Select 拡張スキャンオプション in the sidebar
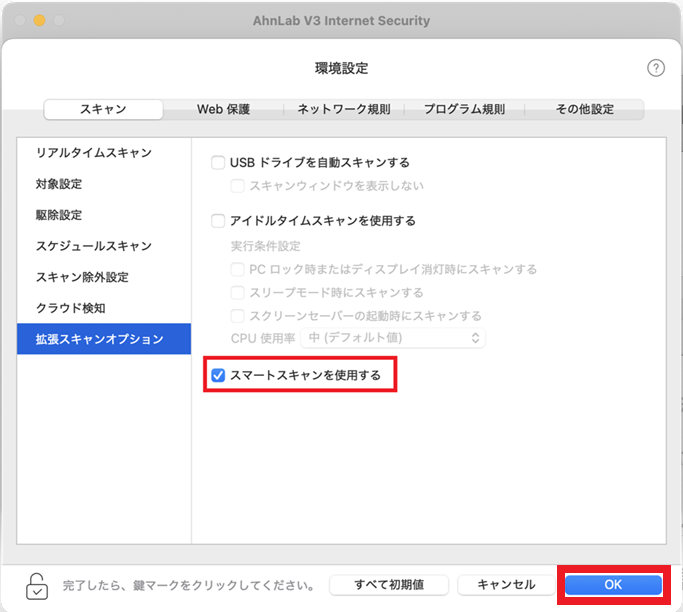The width and height of the screenshot is (683, 612). tap(104, 339)
